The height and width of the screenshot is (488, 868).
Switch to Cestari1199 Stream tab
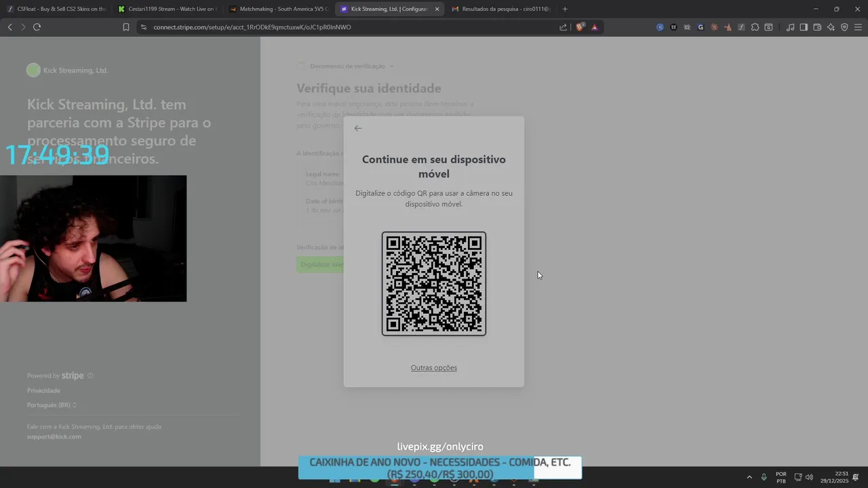[167, 9]
